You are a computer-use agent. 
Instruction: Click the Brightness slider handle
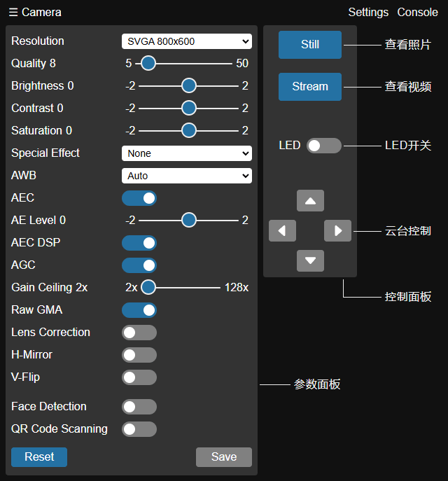coord(188,86)
